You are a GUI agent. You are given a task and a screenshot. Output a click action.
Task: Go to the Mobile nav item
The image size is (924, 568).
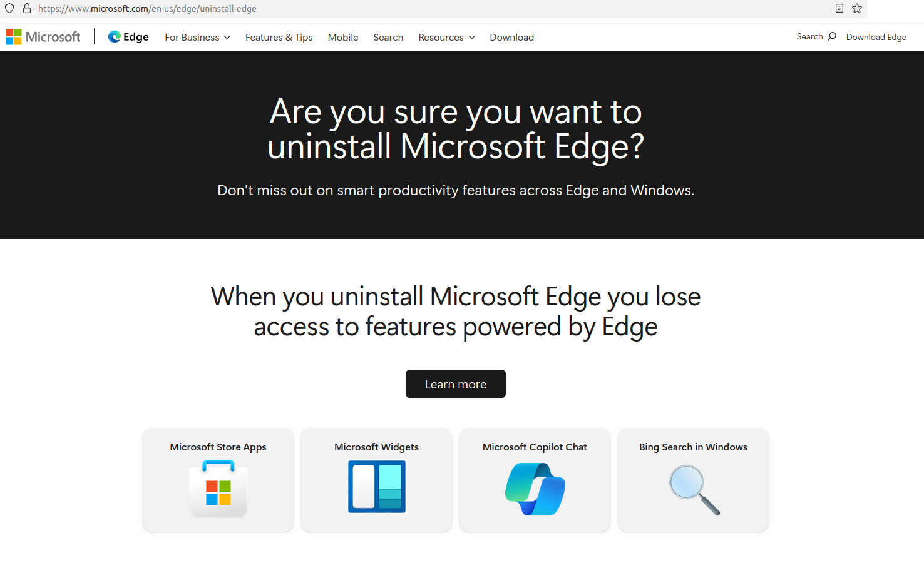[x=343, y=38]
